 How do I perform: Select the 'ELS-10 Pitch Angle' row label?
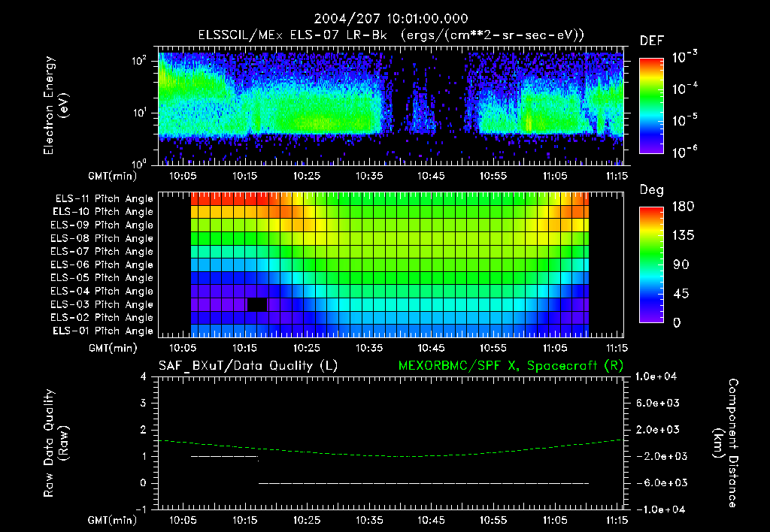103,212
